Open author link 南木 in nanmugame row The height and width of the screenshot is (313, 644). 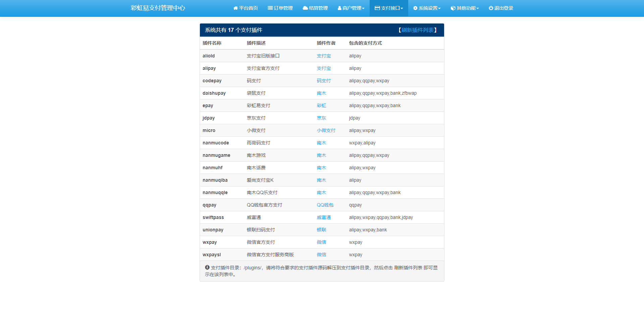(x=321, y=155)
